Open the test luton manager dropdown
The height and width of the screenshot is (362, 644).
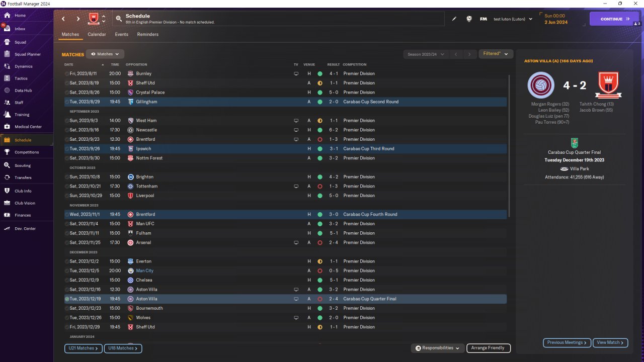pos(513,19)
